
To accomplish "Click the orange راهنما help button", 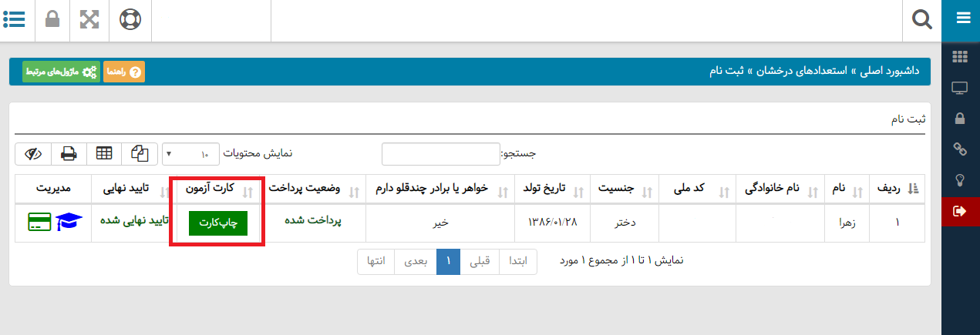I will [x=124, y=72].
